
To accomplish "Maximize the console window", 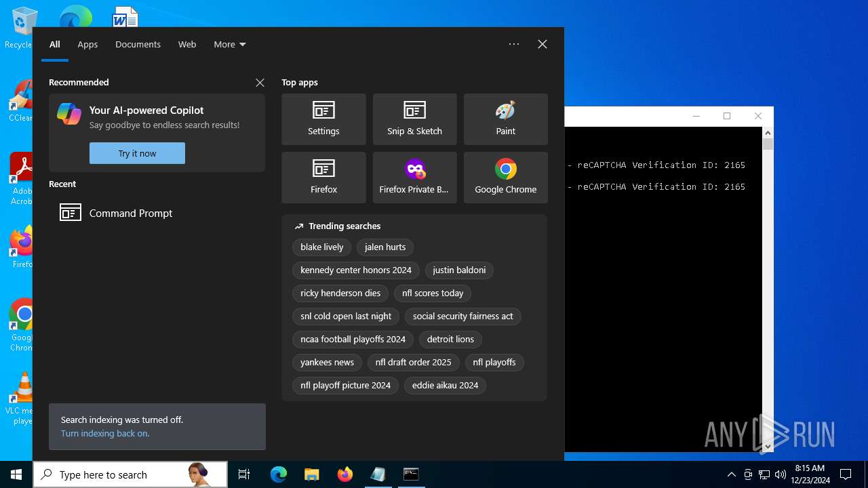I will pyautogui.click(x=727, y=116).
